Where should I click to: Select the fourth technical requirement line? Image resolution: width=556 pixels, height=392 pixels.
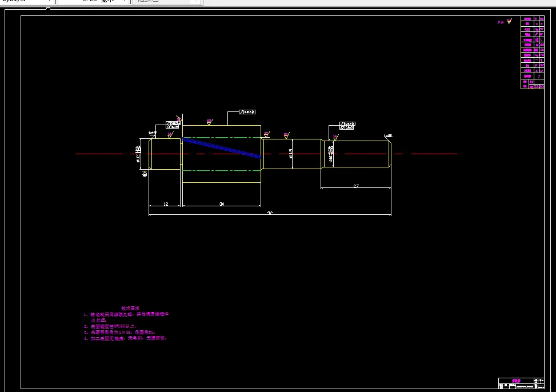125,338
